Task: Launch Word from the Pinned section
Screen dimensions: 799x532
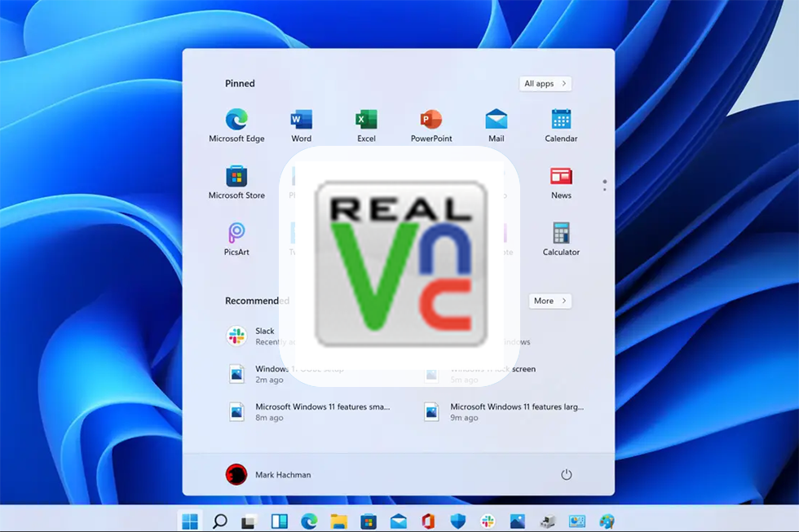Action: (x=301, y=125)
